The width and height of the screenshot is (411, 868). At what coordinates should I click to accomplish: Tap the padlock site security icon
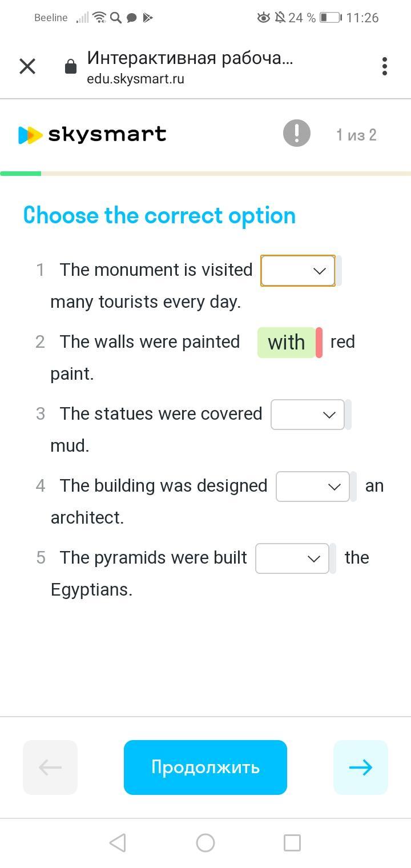pos(71,67)
